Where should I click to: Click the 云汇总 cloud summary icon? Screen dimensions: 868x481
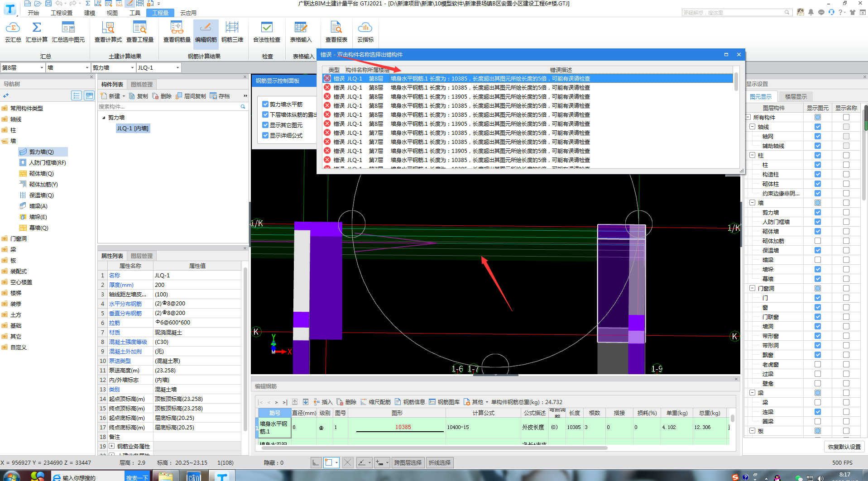pyautogui.click(x=13, y=32)
